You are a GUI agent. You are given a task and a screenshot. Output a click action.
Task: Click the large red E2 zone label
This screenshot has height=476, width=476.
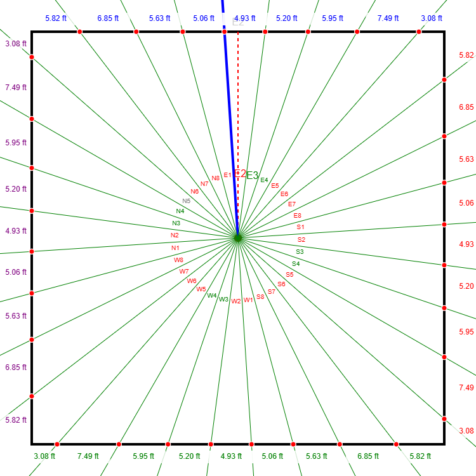coord(240,174)
